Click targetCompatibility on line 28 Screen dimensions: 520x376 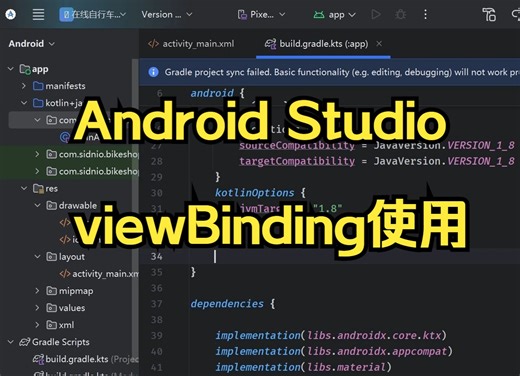pos(297,161)
